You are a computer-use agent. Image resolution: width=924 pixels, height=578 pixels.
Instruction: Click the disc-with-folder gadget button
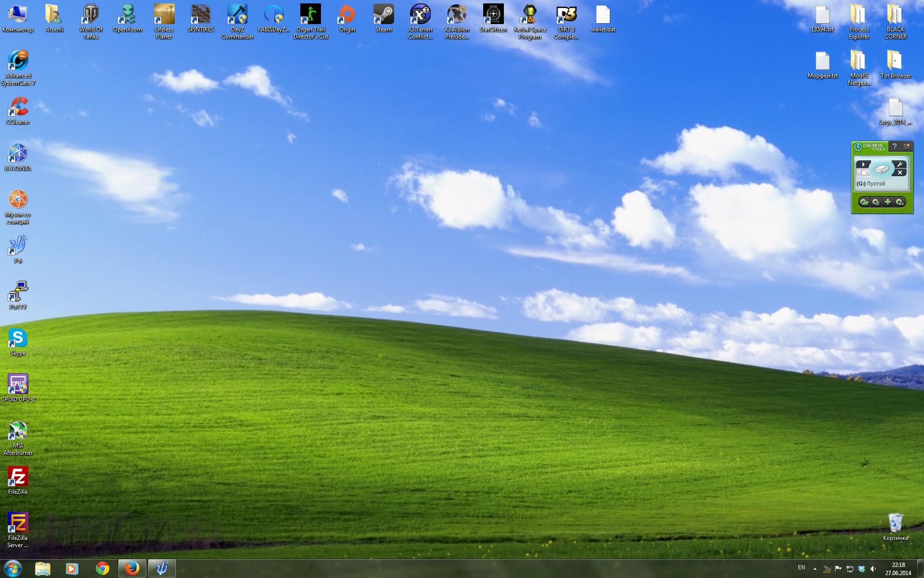point(864,202)
